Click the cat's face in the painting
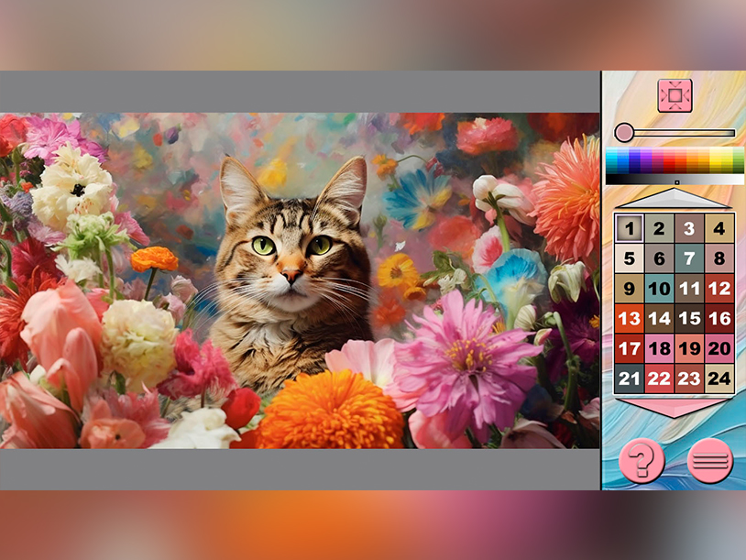This screenshot has height=560, width=746. [291, 257]
